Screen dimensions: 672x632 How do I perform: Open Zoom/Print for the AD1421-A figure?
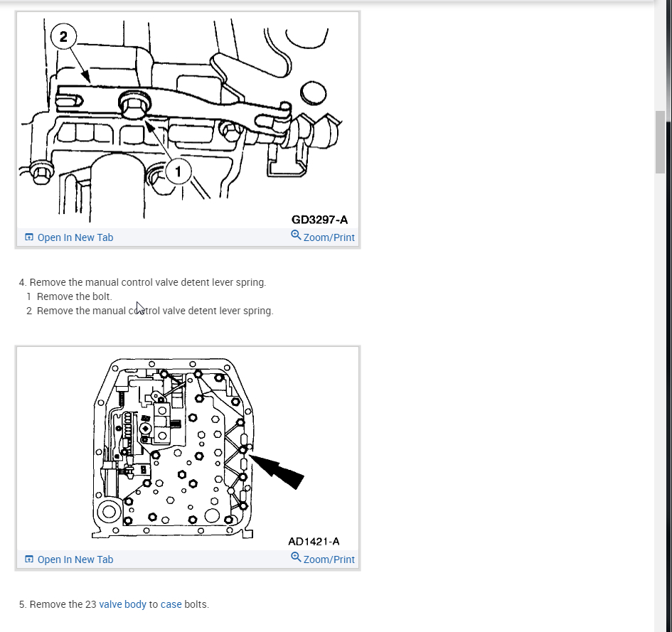323,558
